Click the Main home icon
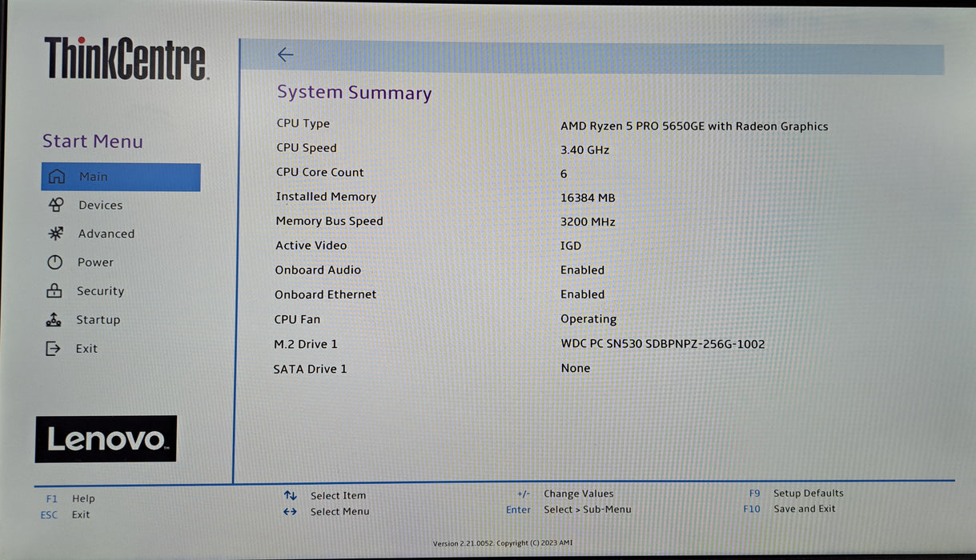976x560 pixels. coord(57,177)
